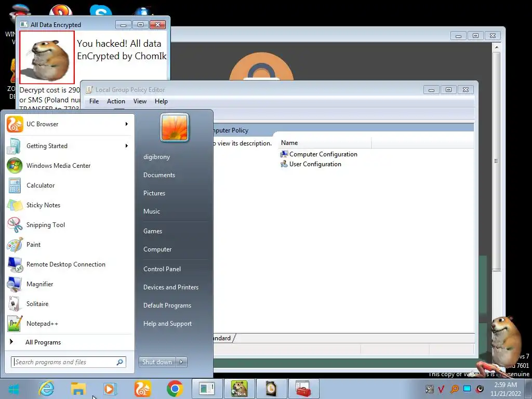Open Help and Support
The image size is (532, 399).
[168, 324]
